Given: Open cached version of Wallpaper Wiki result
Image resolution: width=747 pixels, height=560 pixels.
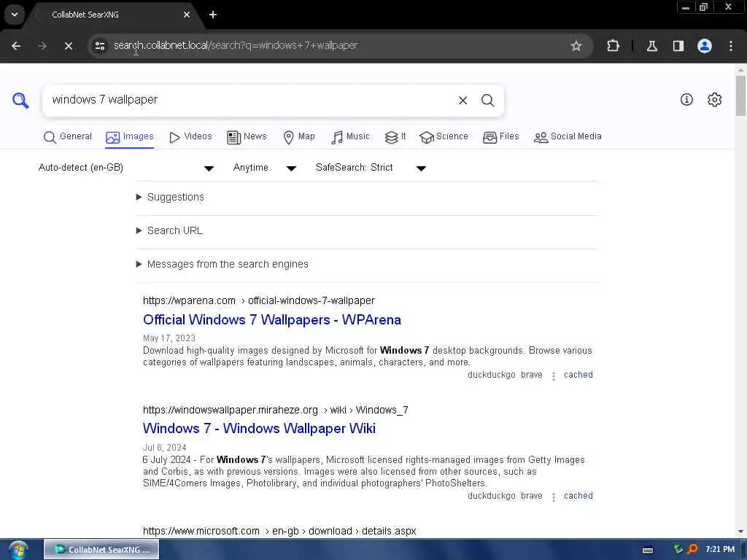Looking at the screenshot, I should pyautogui.click(x=578, y=496).
